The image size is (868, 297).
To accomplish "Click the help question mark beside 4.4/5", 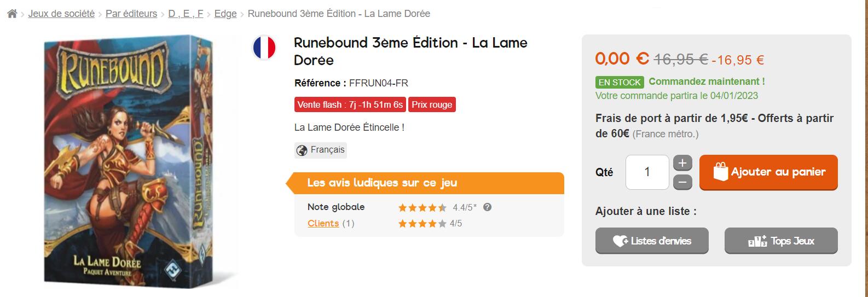I will click(x=488, y=207).
